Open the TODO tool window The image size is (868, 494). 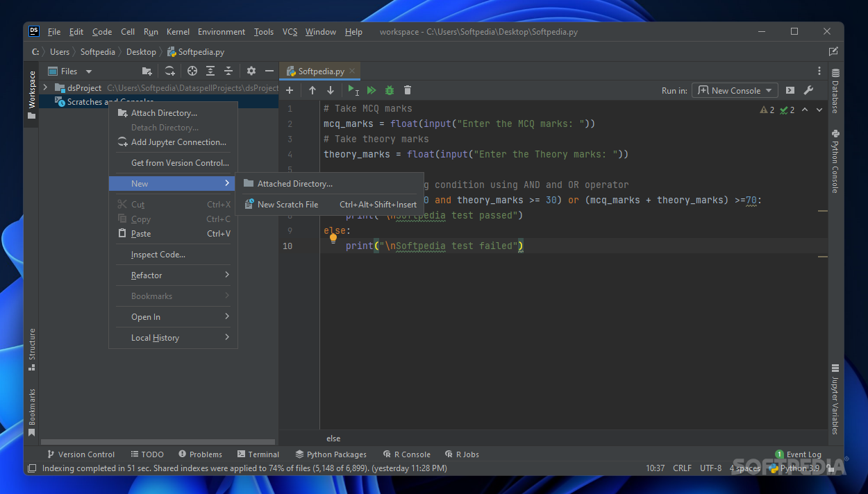tap(147, 454)
